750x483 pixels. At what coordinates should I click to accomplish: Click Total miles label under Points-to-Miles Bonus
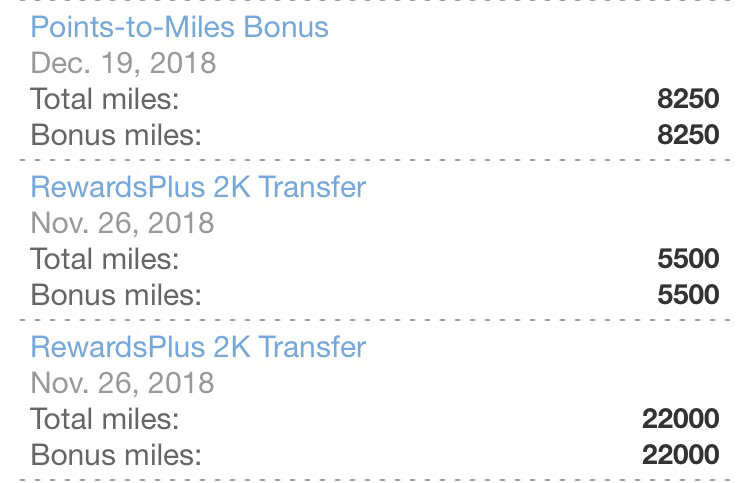pyautogui.click(x=105, y=99)
